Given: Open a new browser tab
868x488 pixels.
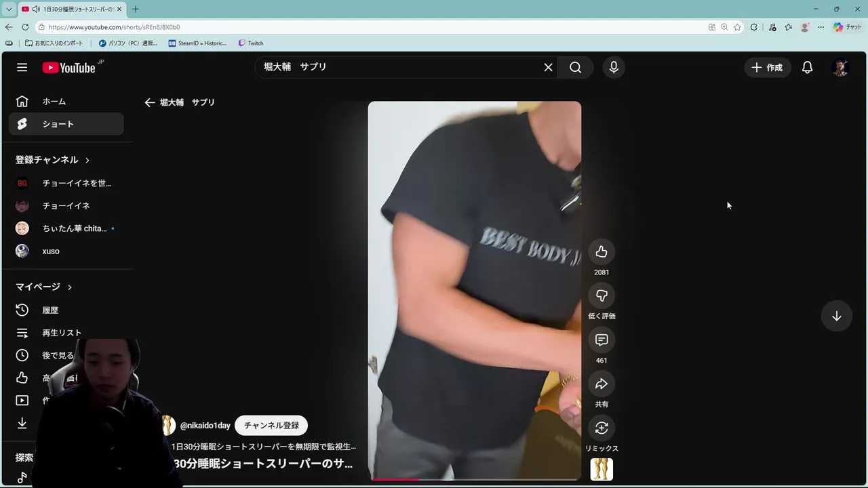Looking at the screenshot, I should (x=136, y=9).
